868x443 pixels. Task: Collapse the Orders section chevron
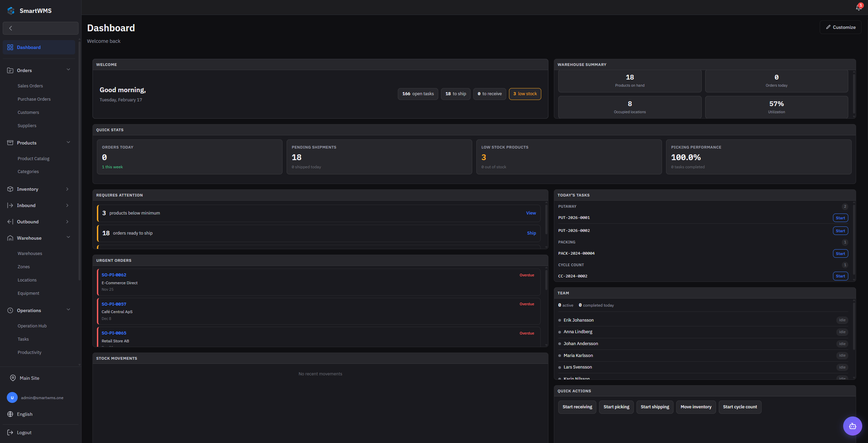(68, 70)
